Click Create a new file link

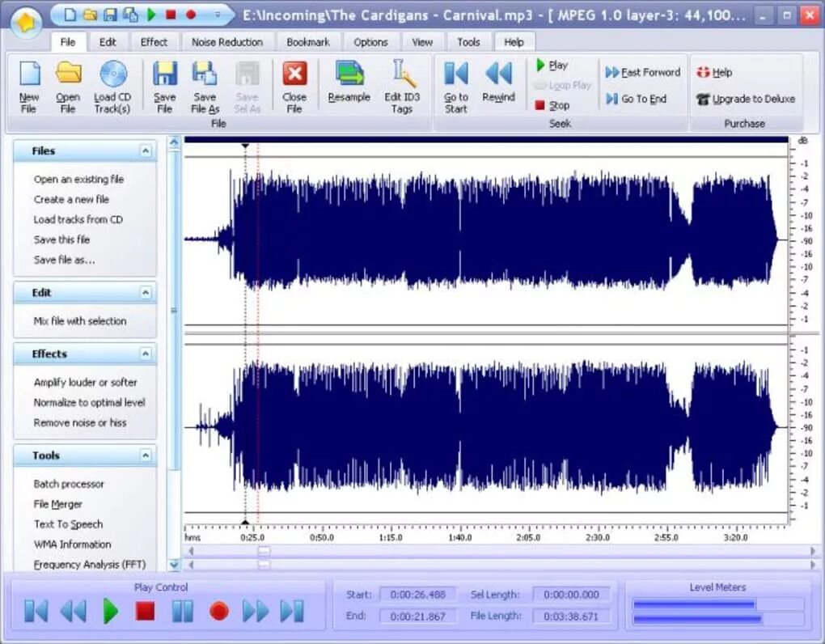click(71, 199)
